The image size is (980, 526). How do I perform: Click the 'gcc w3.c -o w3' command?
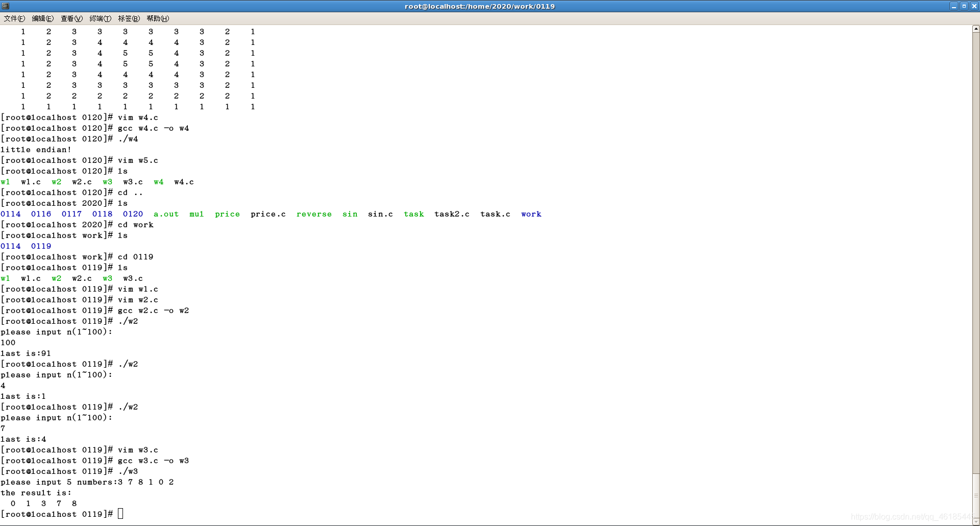click(x=153, y=461)
